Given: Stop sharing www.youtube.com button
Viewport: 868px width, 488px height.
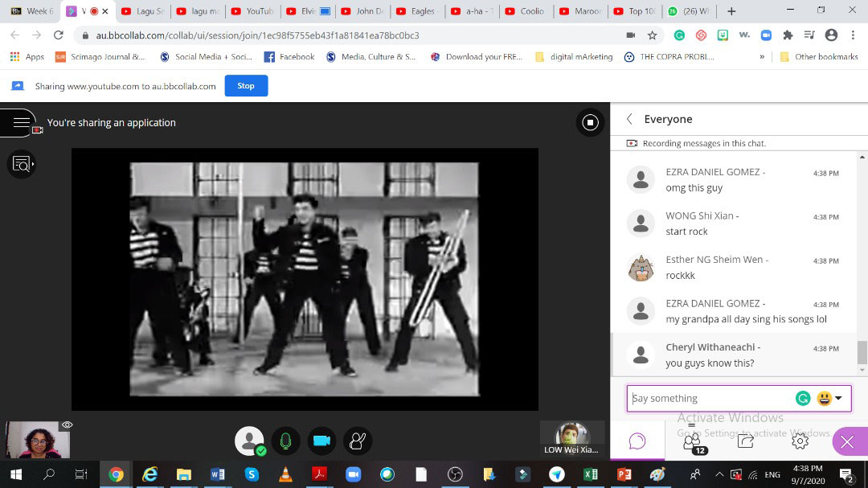Looking at the screenshot, I should click(x=246, y=86).
